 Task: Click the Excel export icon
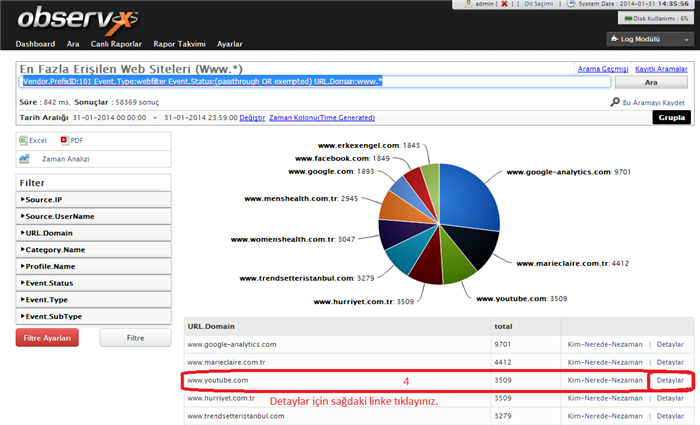(x=24, y=141)
